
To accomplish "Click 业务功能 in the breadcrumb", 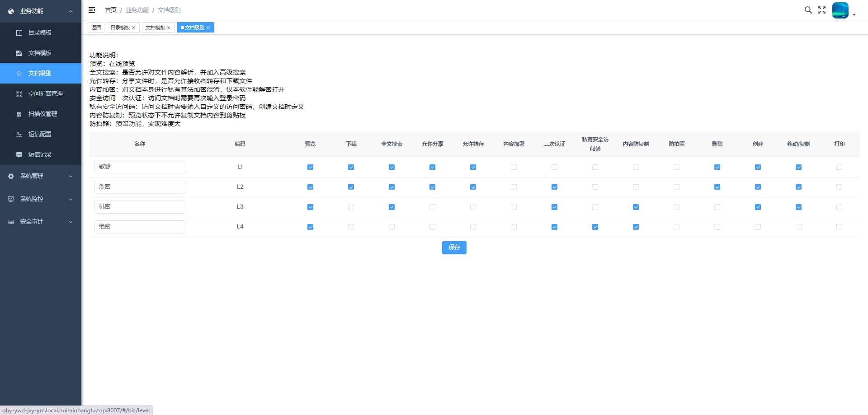I will tap(137, 10).
